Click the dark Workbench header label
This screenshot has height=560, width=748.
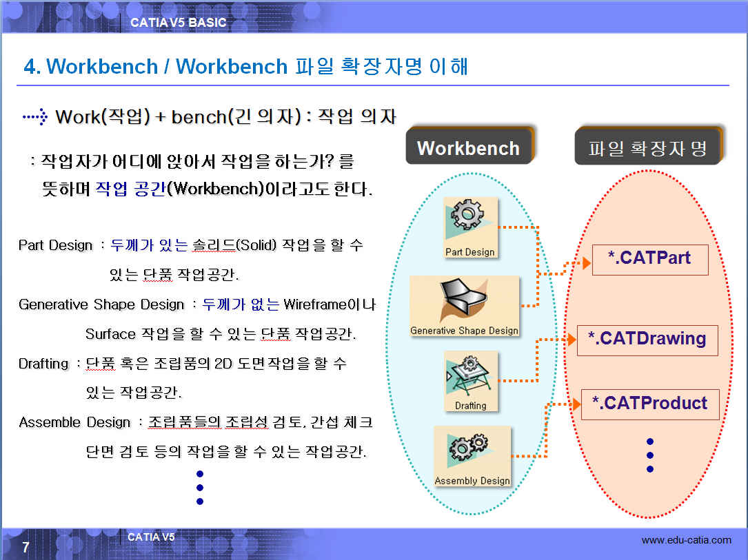pos(468,148)
